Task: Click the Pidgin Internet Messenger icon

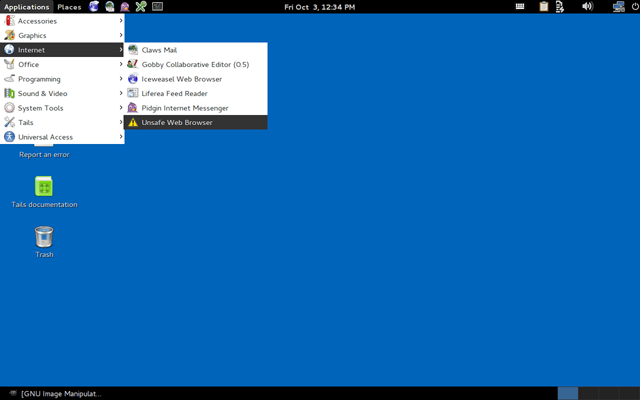Action: click(x=133, y=108)
